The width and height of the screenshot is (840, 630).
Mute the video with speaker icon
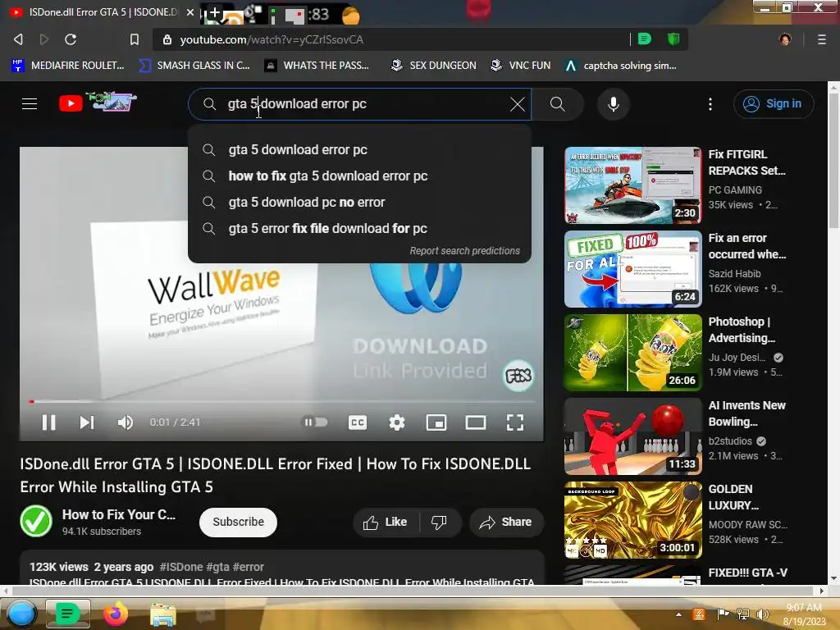point(126,422)
